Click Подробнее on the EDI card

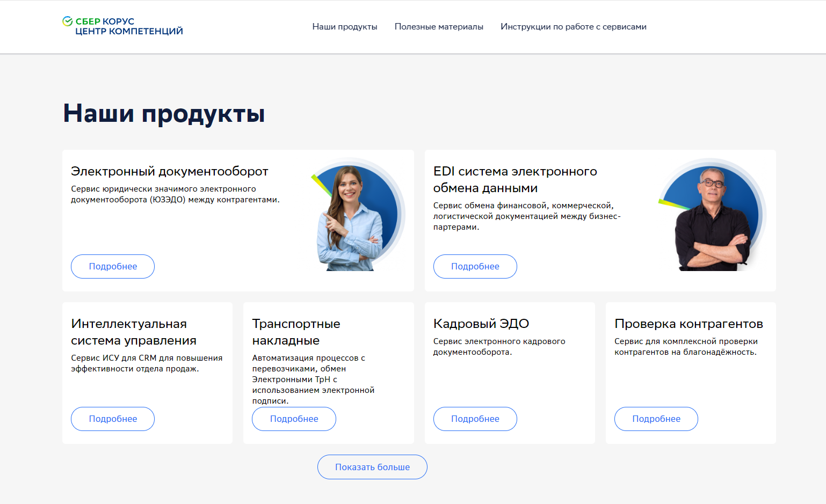[475, 266]
